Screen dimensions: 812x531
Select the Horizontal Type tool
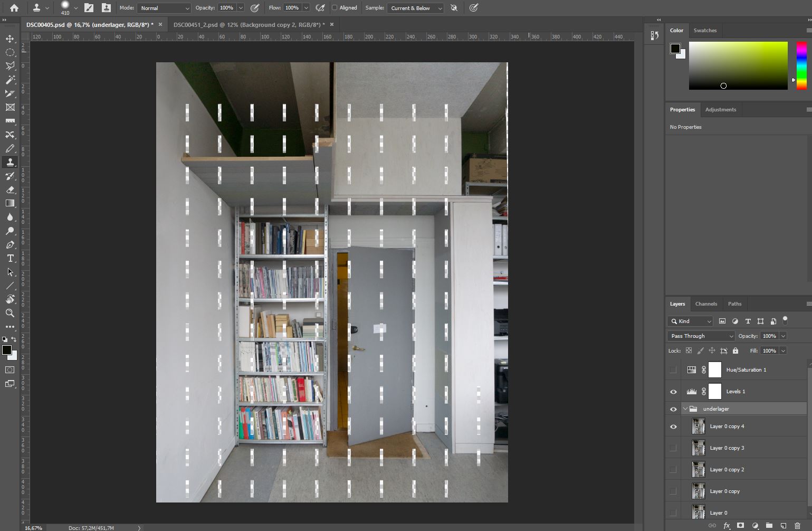coord(9,259)
